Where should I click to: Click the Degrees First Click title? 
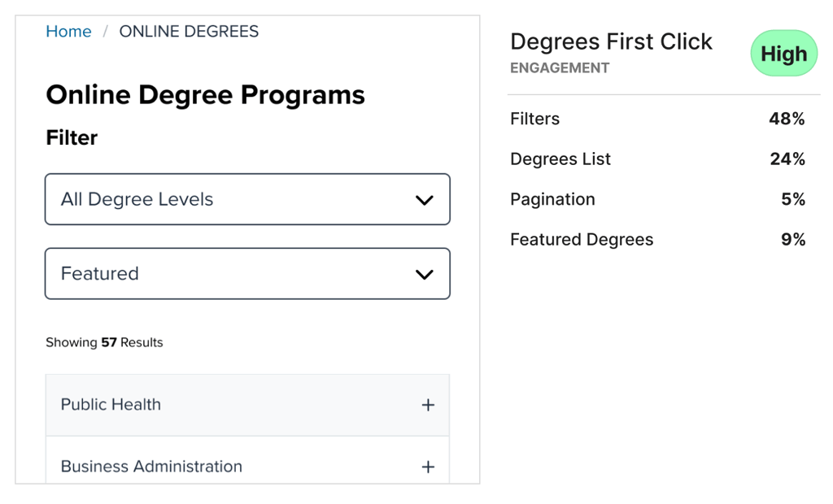[611, 41]
